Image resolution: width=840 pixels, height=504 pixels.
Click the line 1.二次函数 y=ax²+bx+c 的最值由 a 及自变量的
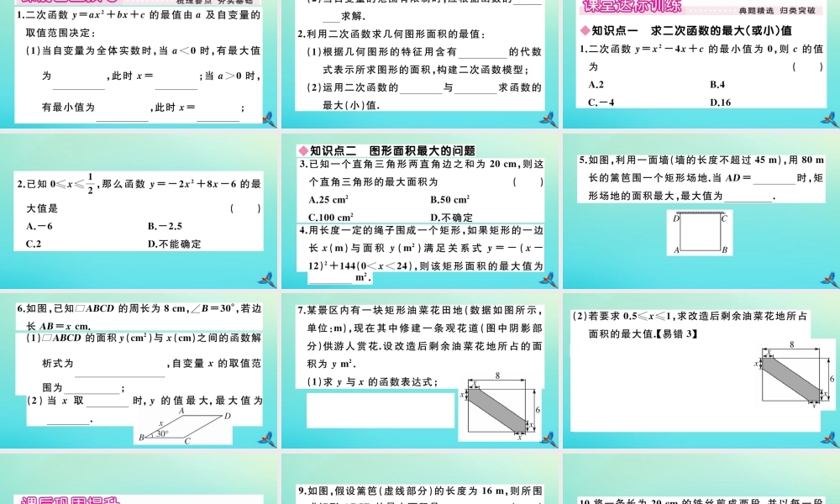tap(139, 15)
